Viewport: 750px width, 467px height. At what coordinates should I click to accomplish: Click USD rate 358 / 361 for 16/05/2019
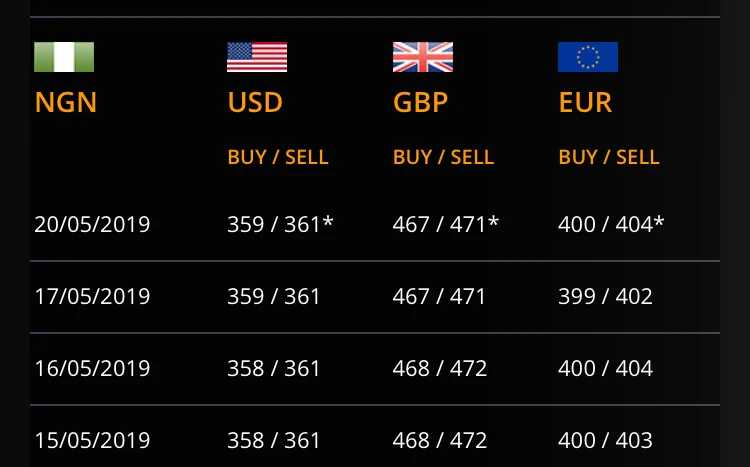pos(274,368)
